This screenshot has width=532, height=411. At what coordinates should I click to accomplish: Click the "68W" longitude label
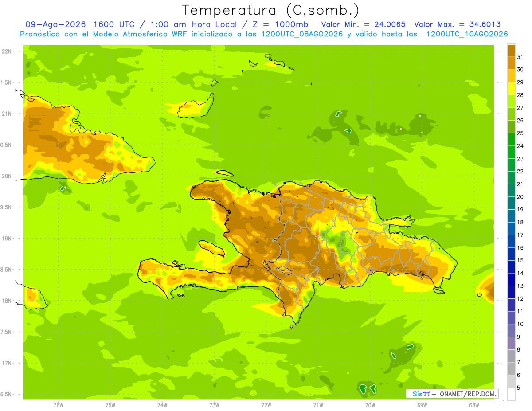(474, 405)
